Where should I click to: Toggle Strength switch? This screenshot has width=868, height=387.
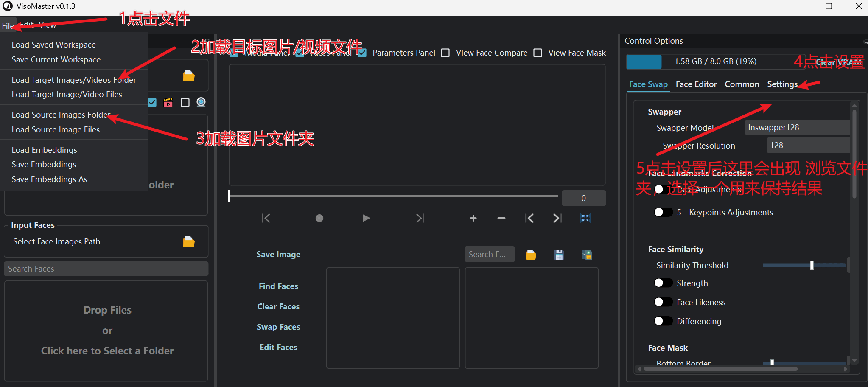(x=664, y=283)
